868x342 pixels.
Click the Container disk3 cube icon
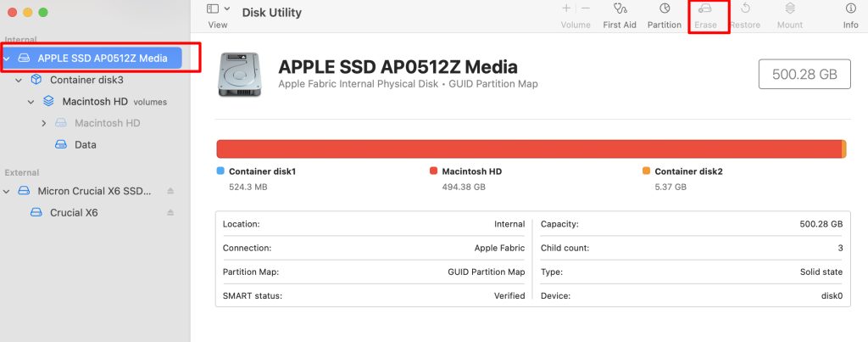[36, 79]
